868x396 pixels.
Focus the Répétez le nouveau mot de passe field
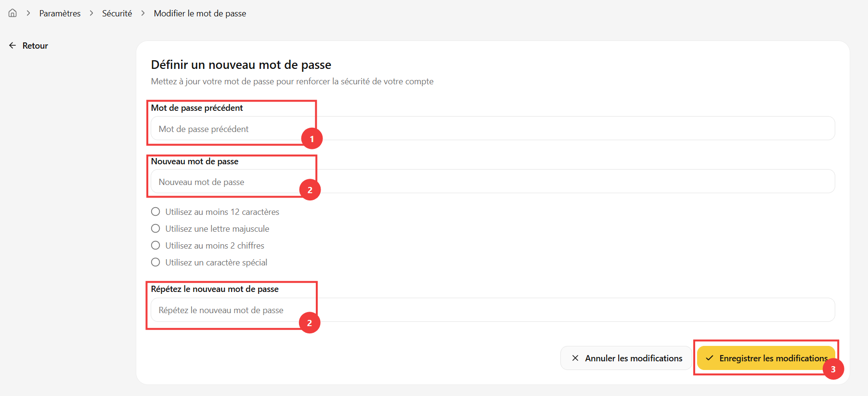click(x=493, y=310)
